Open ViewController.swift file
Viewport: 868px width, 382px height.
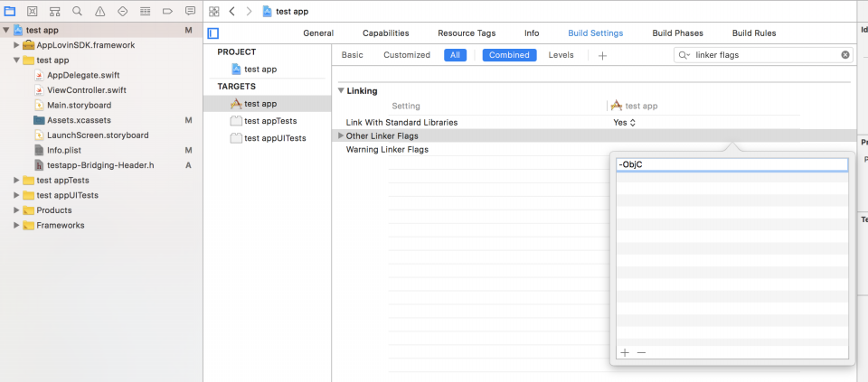(87, 90)
